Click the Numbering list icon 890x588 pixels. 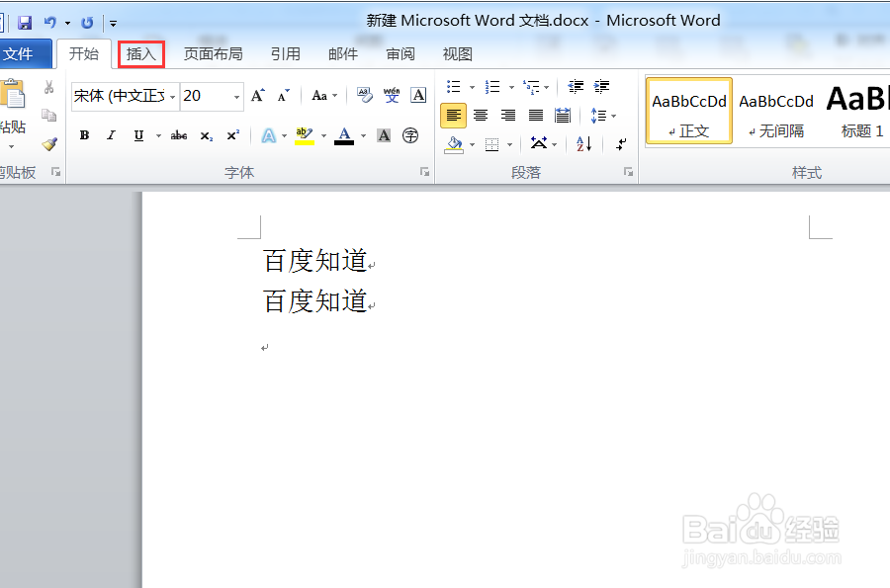click(492, 87)
